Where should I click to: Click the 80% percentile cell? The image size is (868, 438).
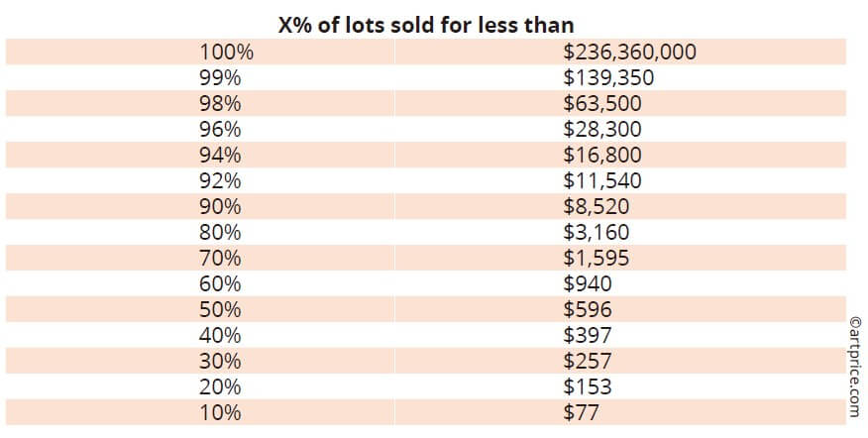221,232
